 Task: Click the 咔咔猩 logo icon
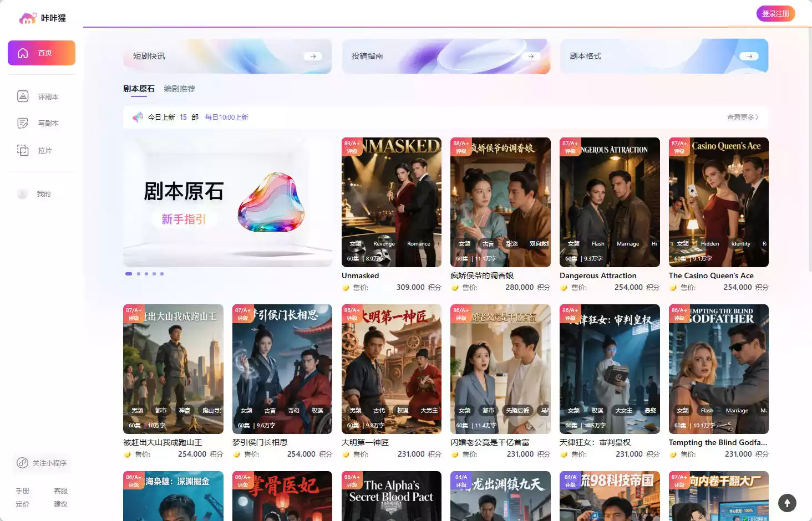(x=28, y=18)
